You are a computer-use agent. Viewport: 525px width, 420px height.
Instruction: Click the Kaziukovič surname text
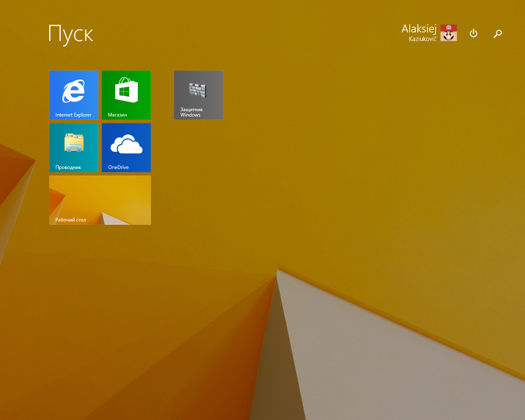click(422, 39)
